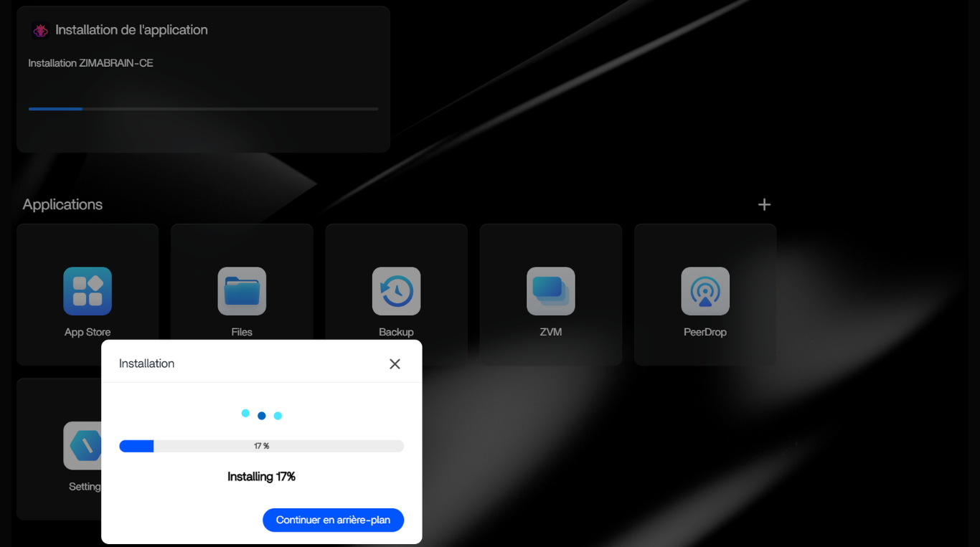Screen dimensions: 980x547
Task: Click the "PeerDrop" label
Action: [705, 332]
